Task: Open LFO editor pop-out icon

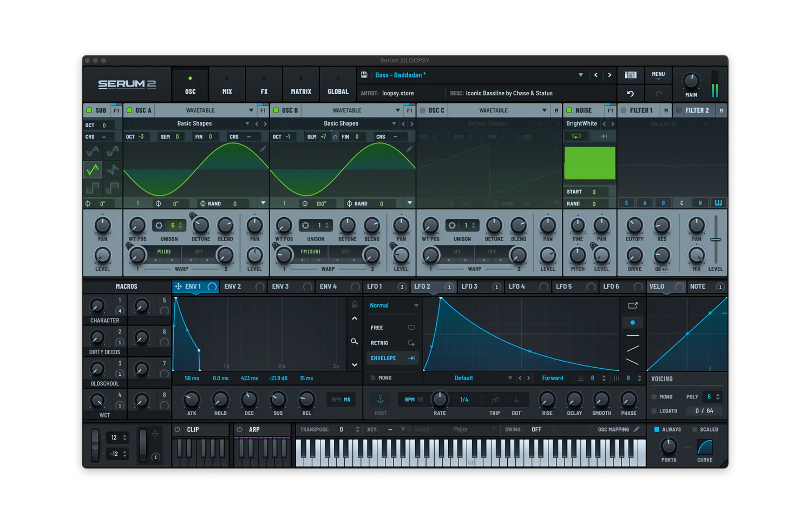Action: 633,306
